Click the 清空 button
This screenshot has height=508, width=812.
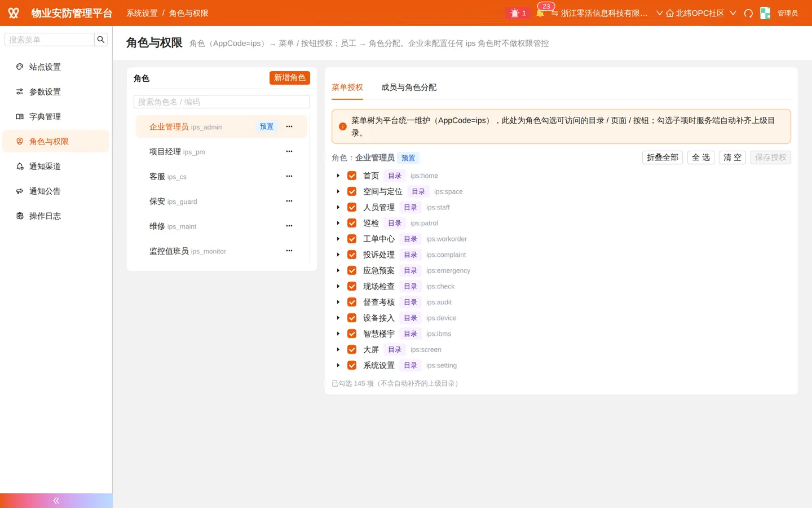point(732,157)
